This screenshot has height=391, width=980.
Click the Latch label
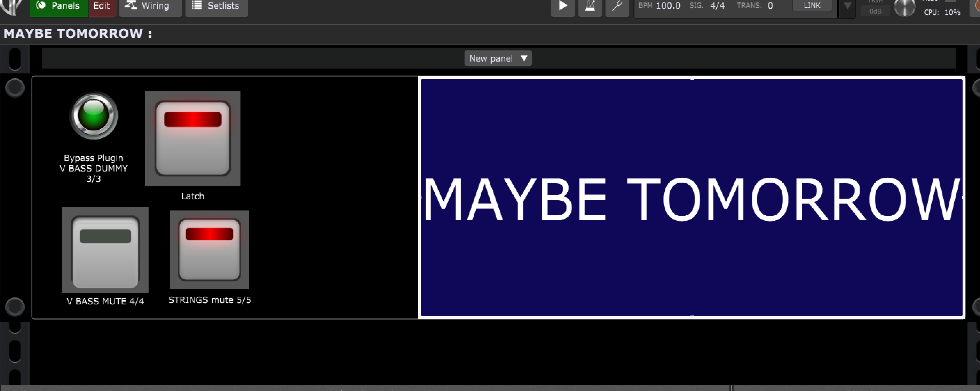[x=192, y=196]
